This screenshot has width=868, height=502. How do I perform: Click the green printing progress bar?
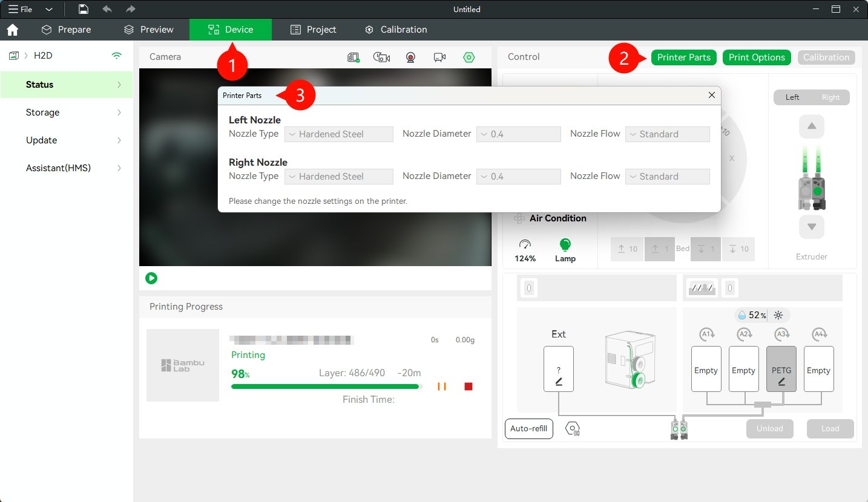[x=326, y=386]
